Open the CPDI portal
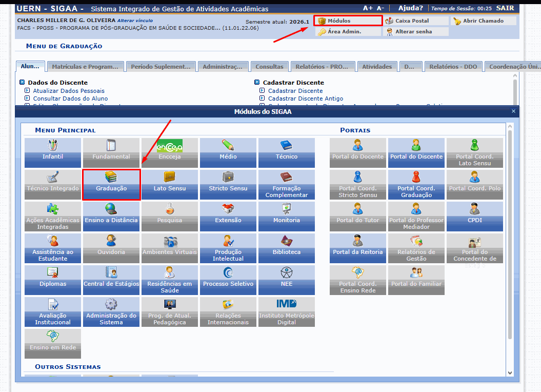Viewport: 541px width, 392px height. tap(475, 216)
